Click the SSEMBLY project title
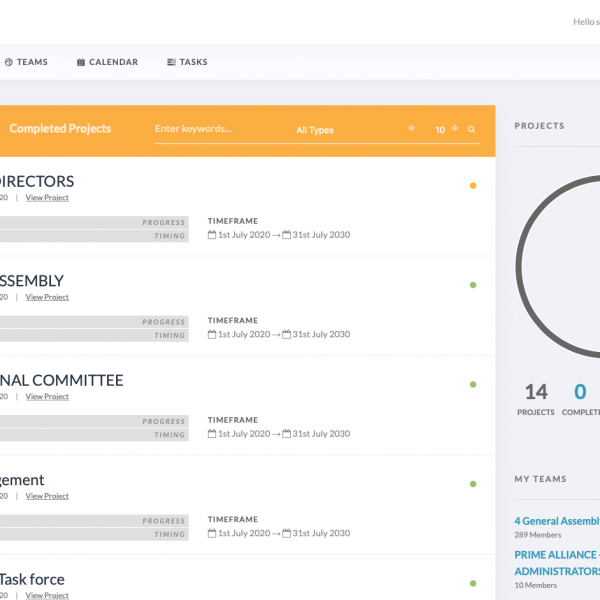600x600 pixels. (x=32, y=281)
